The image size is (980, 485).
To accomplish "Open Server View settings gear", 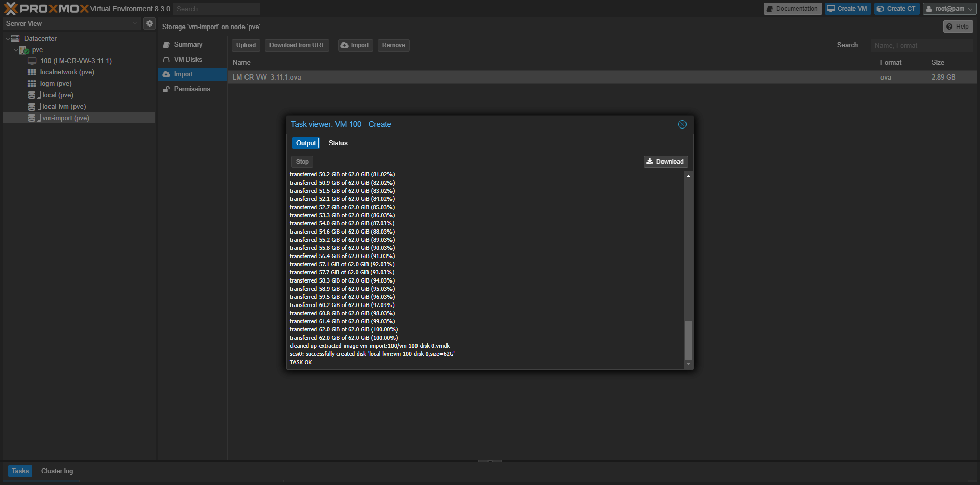I will [150, 23].
